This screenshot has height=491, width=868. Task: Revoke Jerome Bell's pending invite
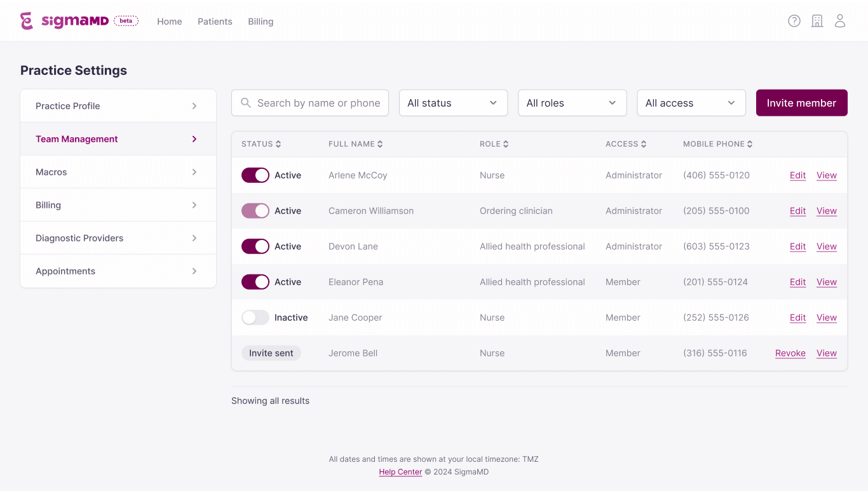(x=790, y=353)
